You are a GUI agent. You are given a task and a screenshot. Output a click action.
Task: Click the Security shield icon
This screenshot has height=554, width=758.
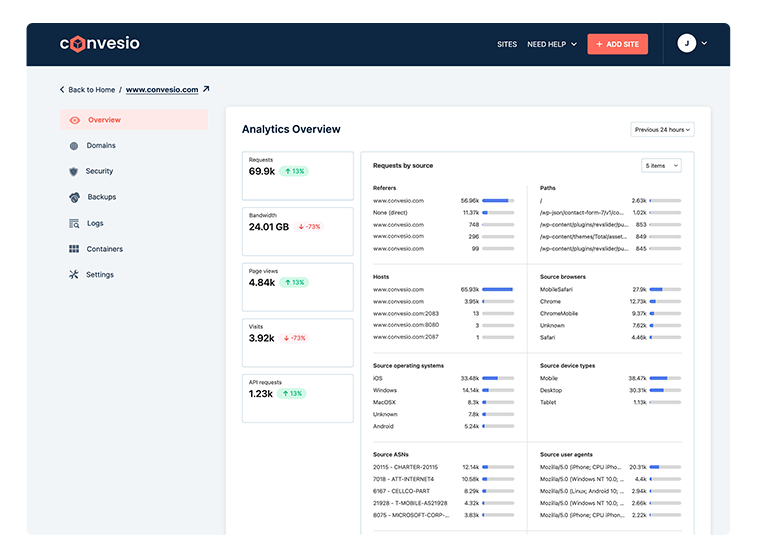(73, 171)
